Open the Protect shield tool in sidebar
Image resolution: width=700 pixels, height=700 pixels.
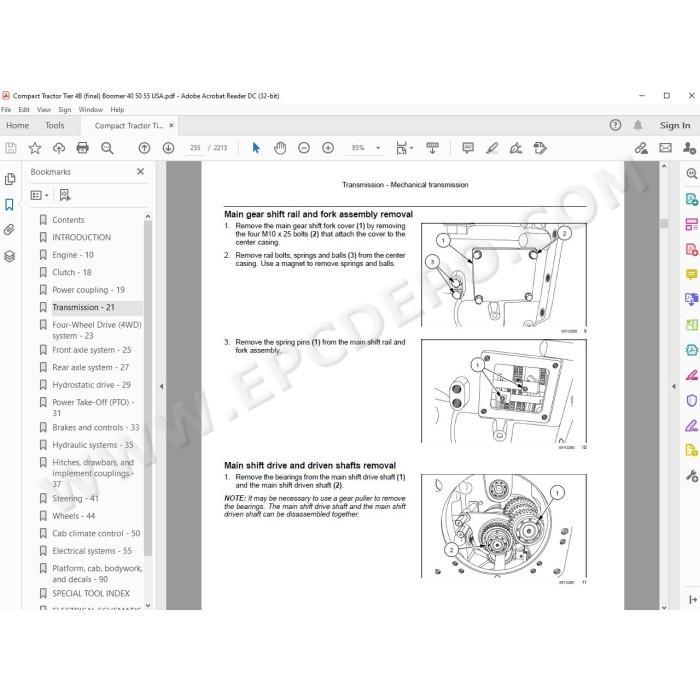click(691, 400)
